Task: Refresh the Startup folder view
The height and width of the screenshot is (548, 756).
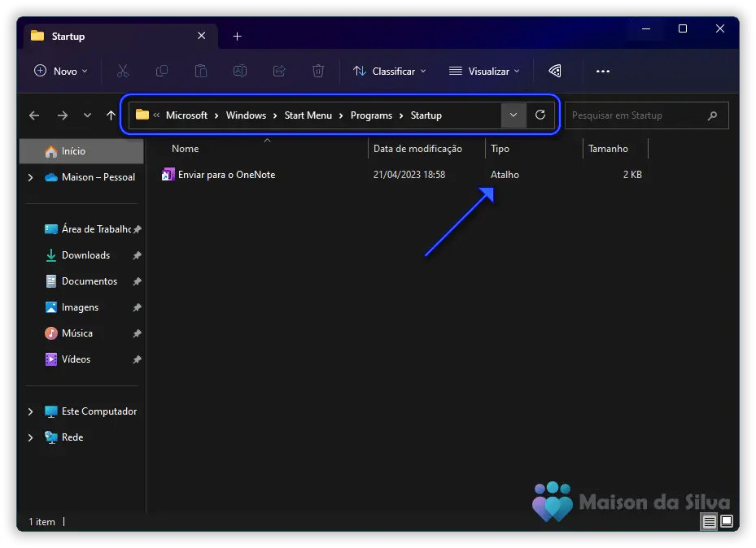Action: [x=540, y=115]
